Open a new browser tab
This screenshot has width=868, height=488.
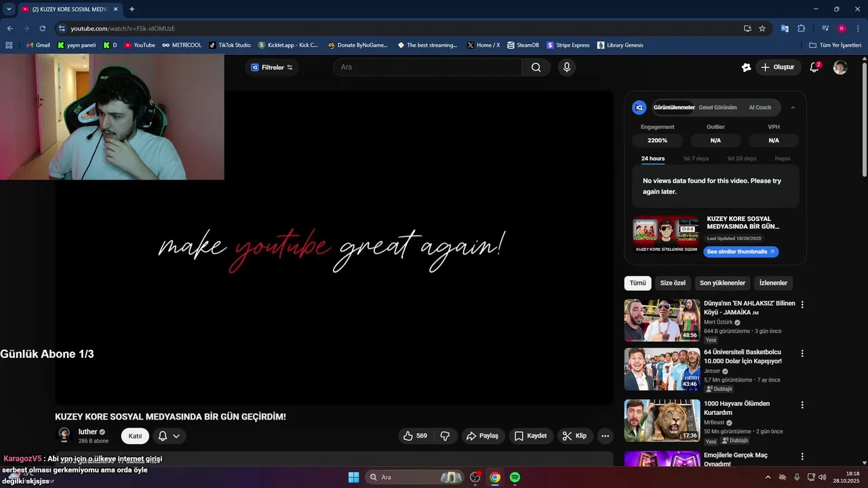(132, 9)
